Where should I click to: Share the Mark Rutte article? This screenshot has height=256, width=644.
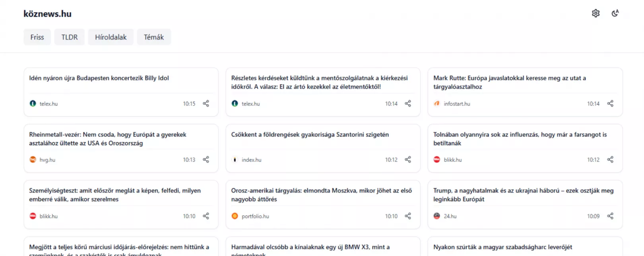pos(610,104)
